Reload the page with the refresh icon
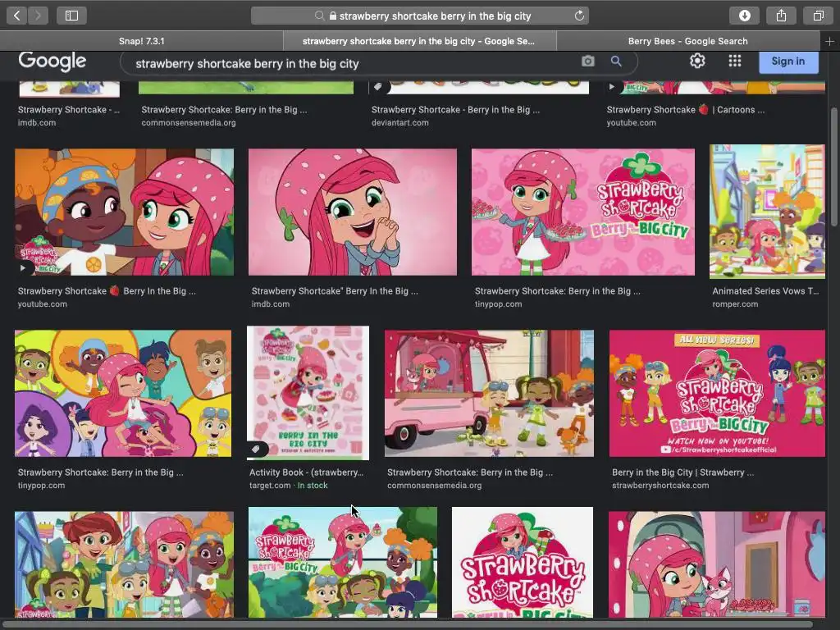The height and width of the screenshot is (630, 840). click(x=579, y=16)
